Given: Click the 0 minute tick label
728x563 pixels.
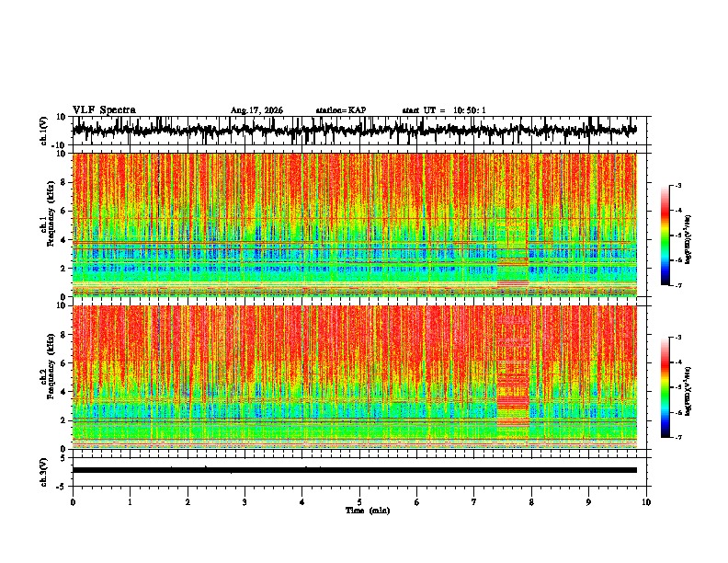Looking at the screenshot, I should [x=73, y=502].
